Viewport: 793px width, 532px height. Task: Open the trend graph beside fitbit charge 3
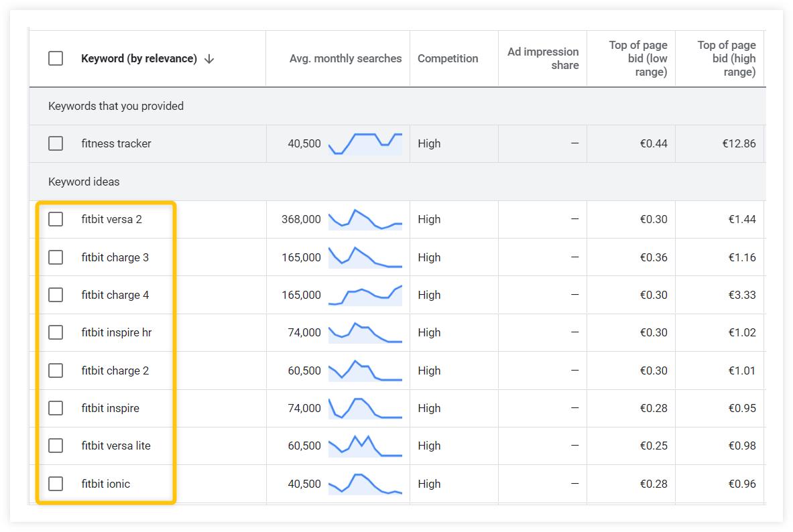[x=365, y=257]
